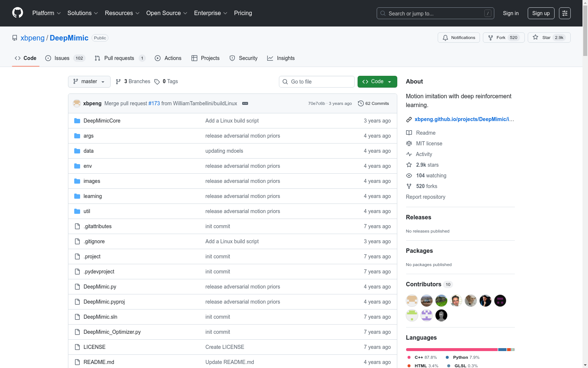This screenshot has height=368, width=588.
Task: Open the command palette slash icon in search
Action: 488,13
